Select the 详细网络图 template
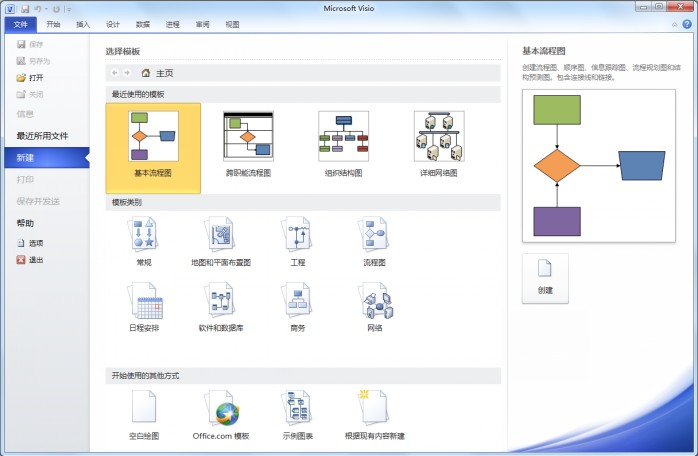 click(x=439, y=145)
